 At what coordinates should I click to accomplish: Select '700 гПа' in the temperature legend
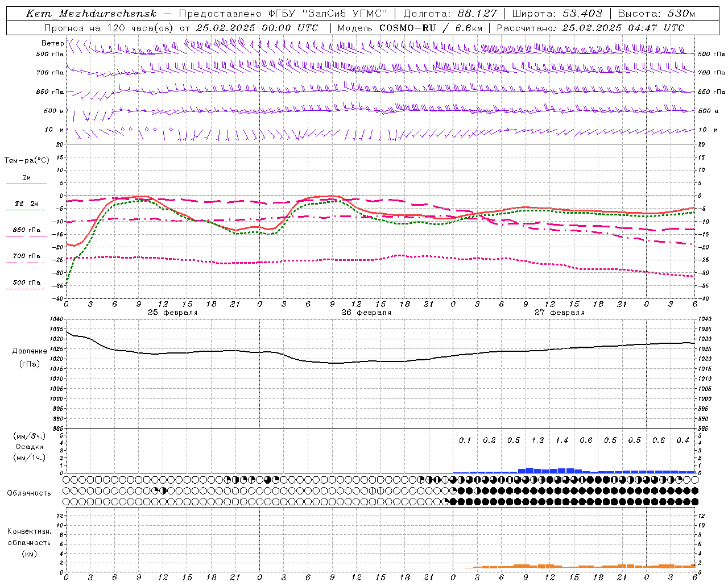pos(27,256)
